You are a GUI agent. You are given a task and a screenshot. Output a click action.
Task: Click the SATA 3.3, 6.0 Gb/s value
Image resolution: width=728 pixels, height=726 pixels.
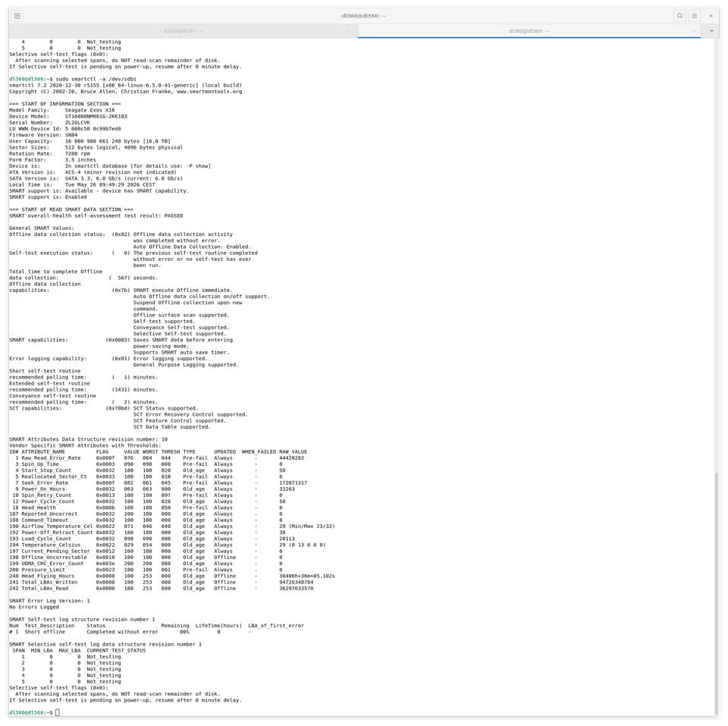click(124, 178)
